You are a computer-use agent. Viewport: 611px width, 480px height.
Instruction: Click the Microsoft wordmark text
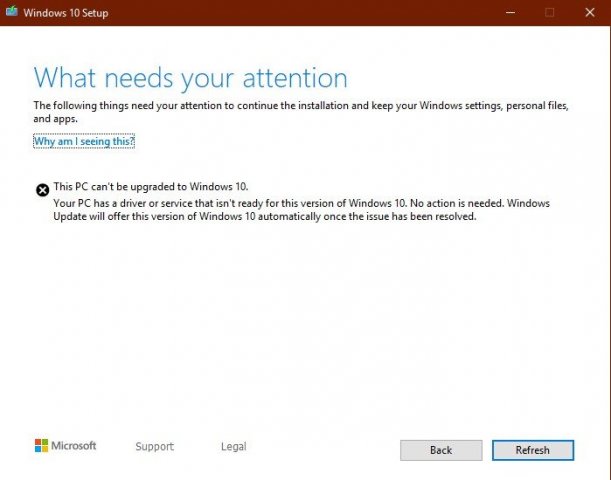coord(74,446)
